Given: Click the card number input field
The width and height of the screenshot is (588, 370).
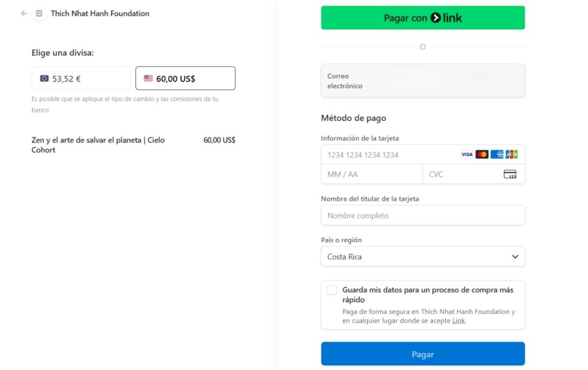Looking at the screenshot, I should point(390,155).
